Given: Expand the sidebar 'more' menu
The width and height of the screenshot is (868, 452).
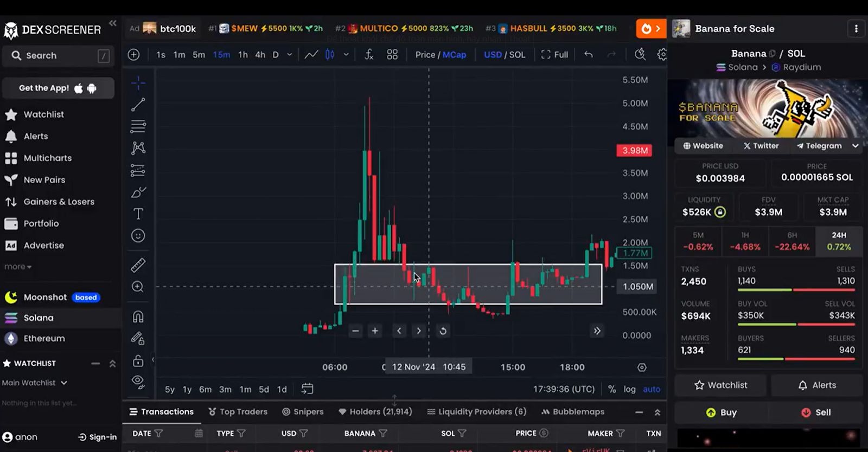Looking at the screenshot, I should click(x=18, y=267).
